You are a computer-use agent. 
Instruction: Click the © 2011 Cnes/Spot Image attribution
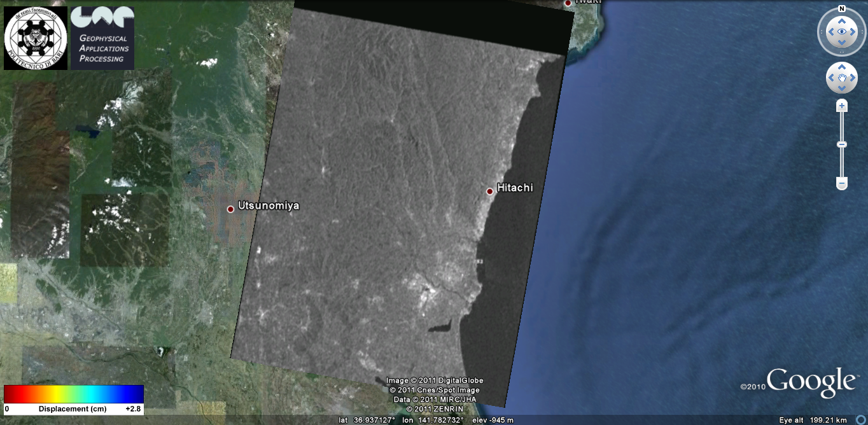(x=435, y=390)
